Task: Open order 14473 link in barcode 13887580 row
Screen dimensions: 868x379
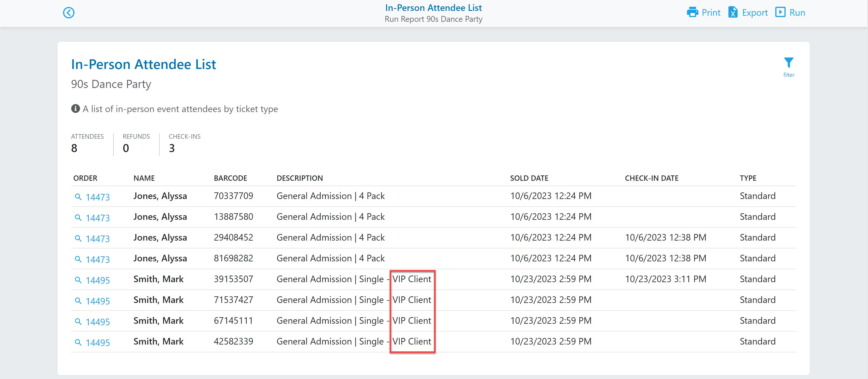Action: (x=98, y=218)
